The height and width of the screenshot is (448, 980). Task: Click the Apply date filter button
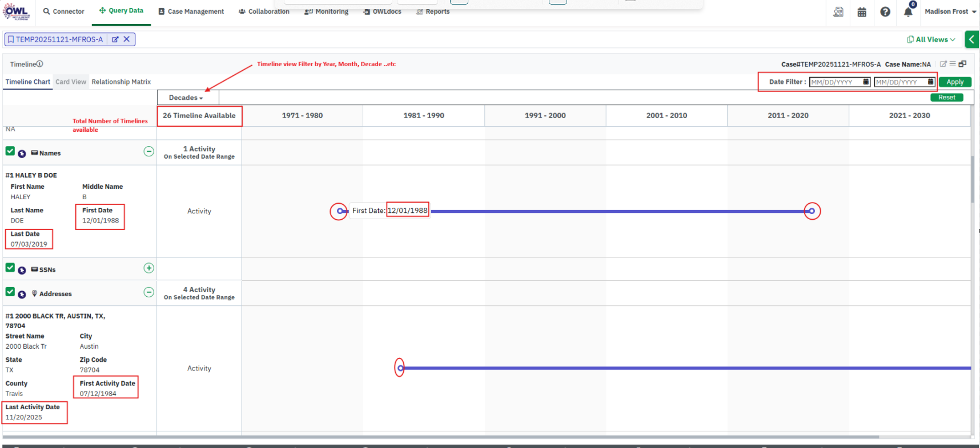(x=954, y=82)
